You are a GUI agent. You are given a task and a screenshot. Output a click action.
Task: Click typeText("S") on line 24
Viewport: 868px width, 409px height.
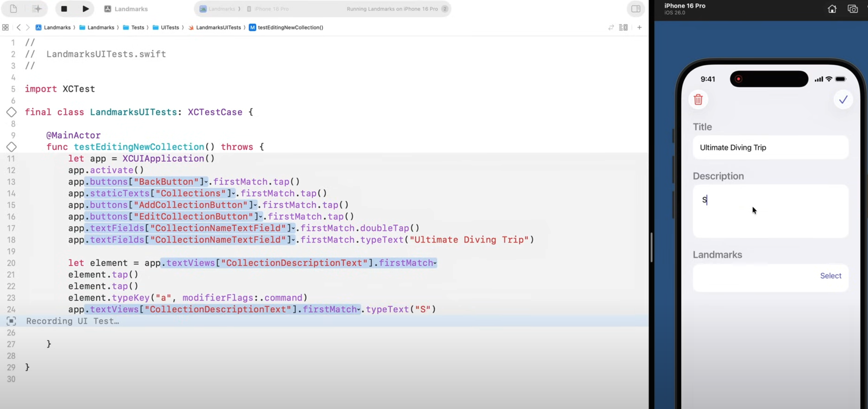tap(401, 310)
